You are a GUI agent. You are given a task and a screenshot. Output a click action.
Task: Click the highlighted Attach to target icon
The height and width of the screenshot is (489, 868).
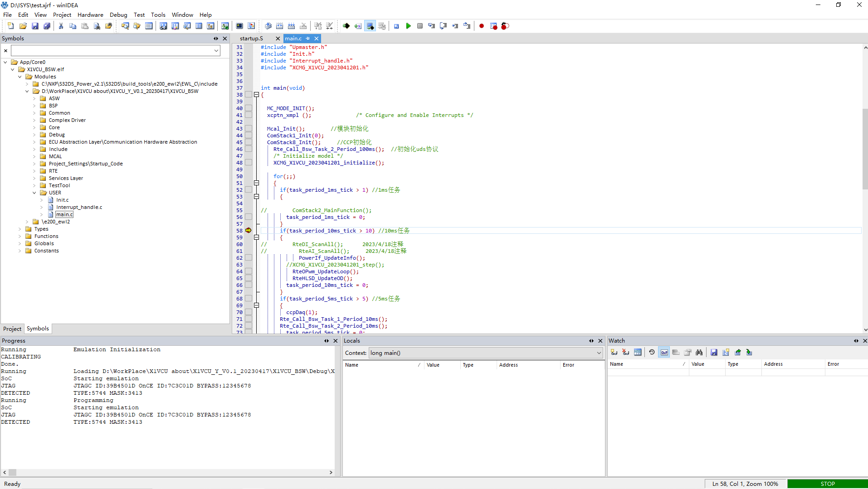coord(370,26)
